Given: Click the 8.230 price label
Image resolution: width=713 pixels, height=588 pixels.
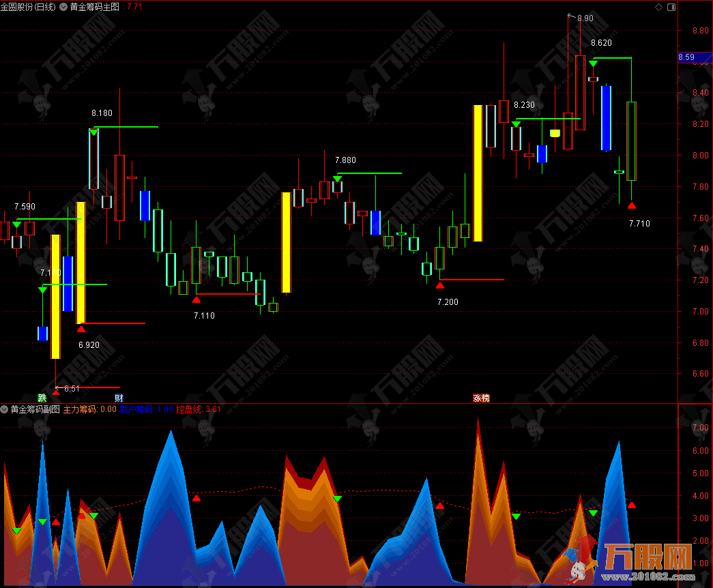Looking at the screenshot, I should pyautogui.click(x=524, y=105).
